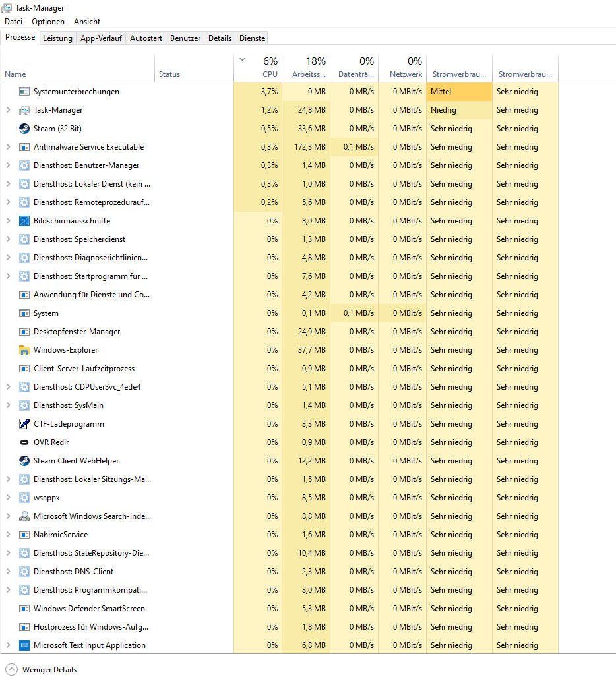Screen dimensions: 616x685
Task: Select the Steam (32 Bit) process icon
Action: (x=24, y=128)
